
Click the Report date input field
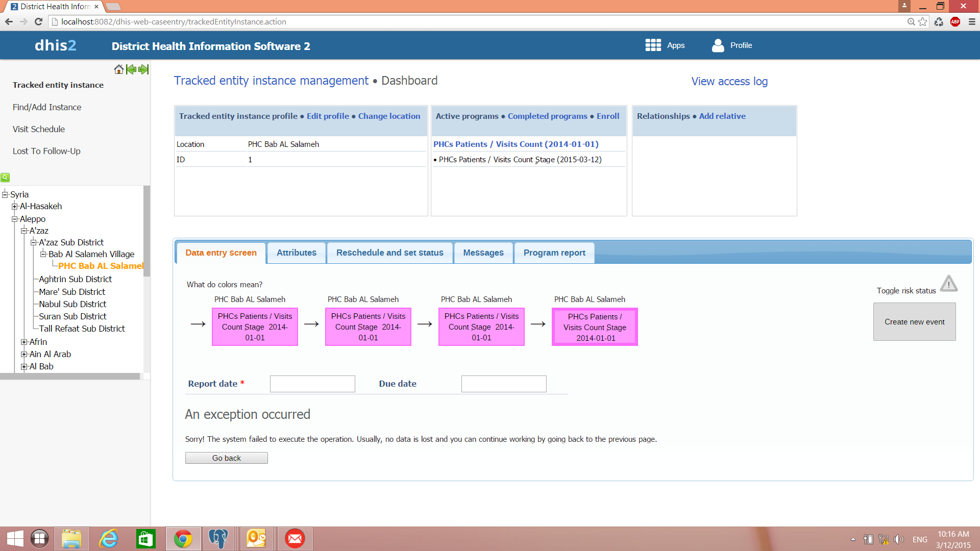pos(312,384)
